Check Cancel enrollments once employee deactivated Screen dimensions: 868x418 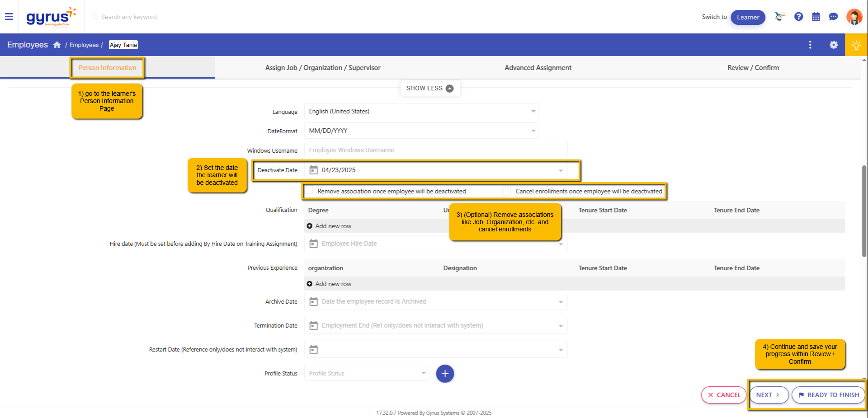[507, 191]
